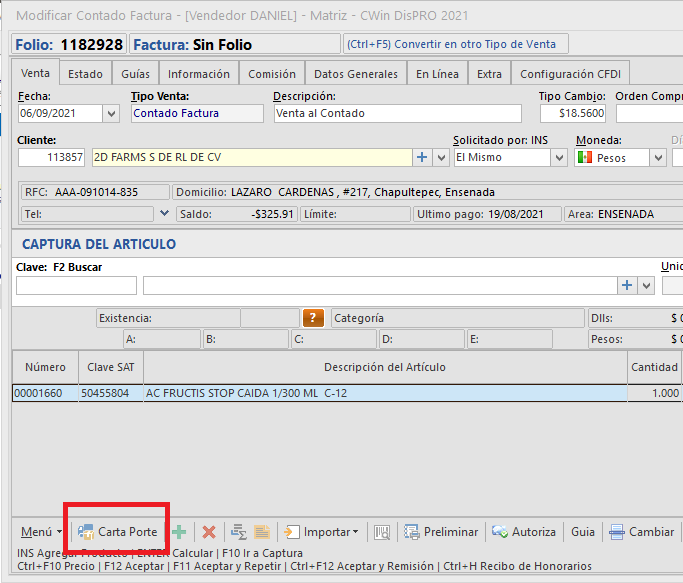Open the Menú dropdown in the bottom toolbar
The height and width of the screenshot is (583, 683).
41,532
